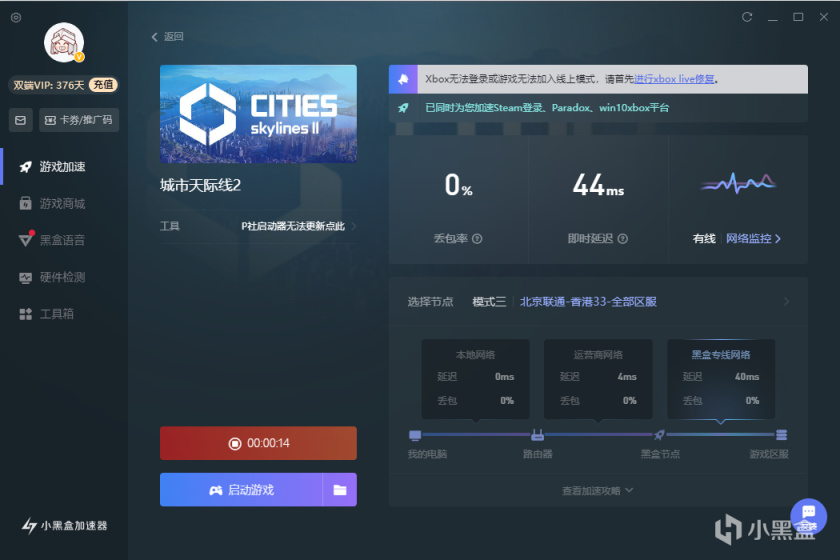Click 运营商网络 stats card

click(598, 378)
